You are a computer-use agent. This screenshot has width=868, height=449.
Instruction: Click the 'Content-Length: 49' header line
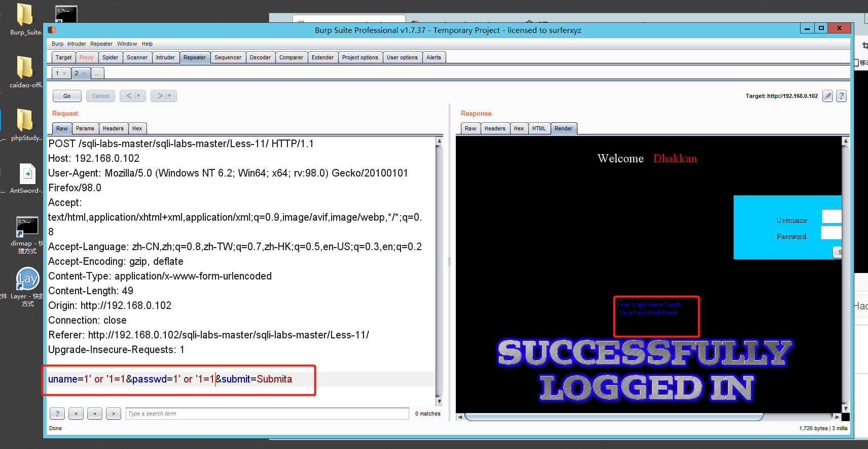pos(91,291)
